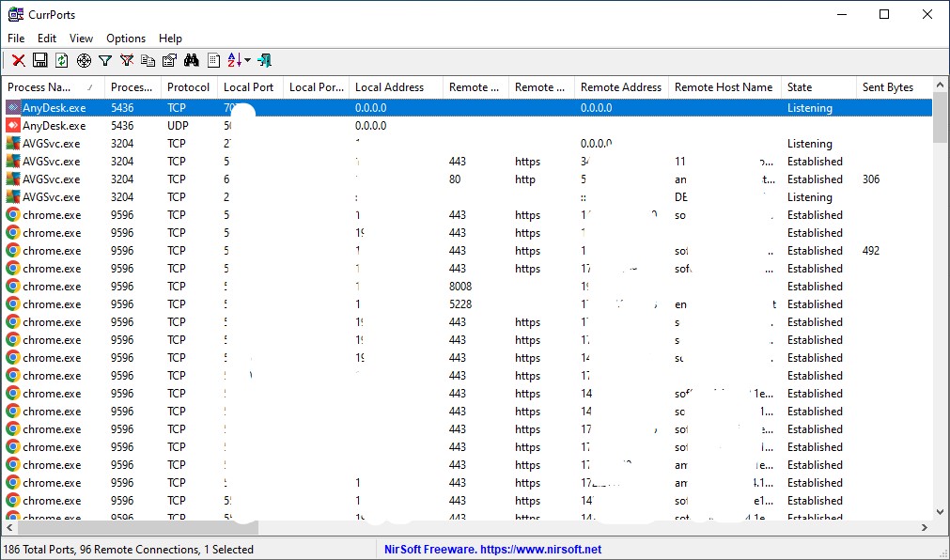The height and width of the screenshot is (560, 950).
Task: Click the vertical scrollbar thumb
Action: tap(941, 118)
